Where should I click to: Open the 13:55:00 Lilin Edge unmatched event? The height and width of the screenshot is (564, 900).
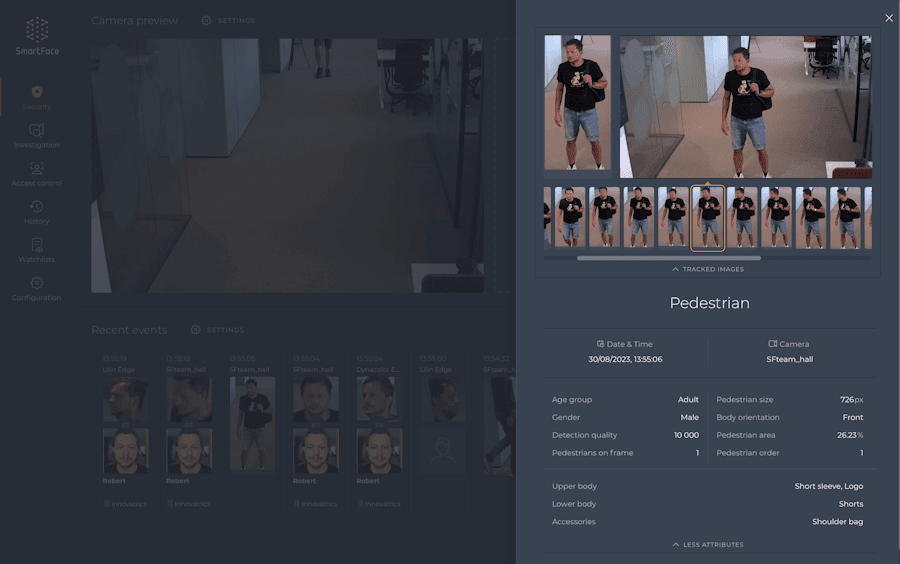443,433
